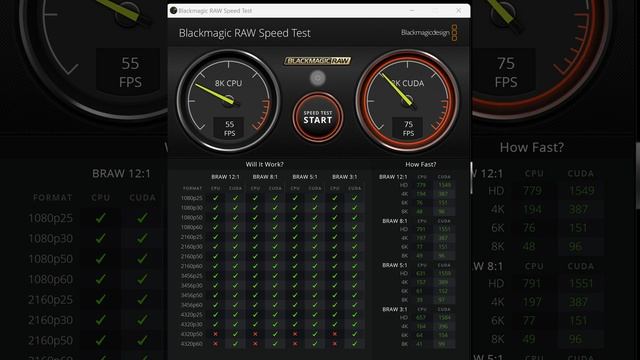Click background 2160p30 row label
This screenshot has height=360, width=640.
(x=50, y=320)
